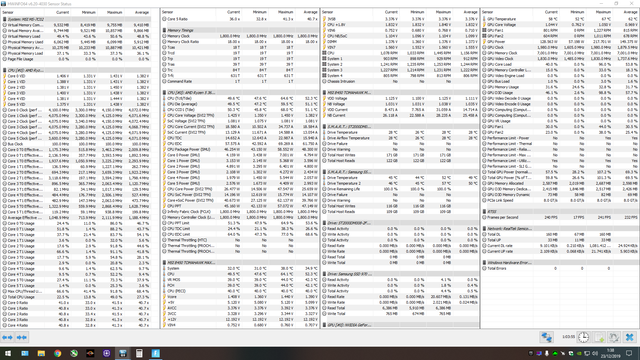The width and height of the screenshot is (640, 360).
Task: Select the Chassis Intrusion row
Action: (x=400, y=81)
